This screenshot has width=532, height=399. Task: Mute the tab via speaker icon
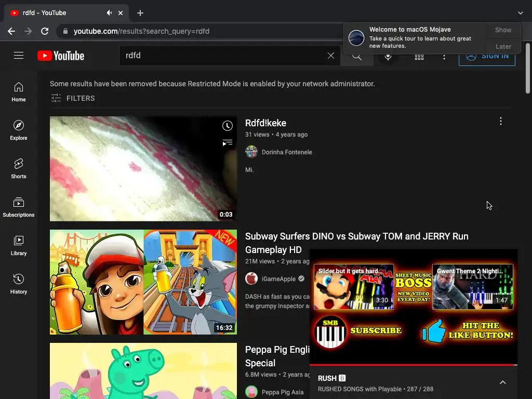[x=109, y=13]
